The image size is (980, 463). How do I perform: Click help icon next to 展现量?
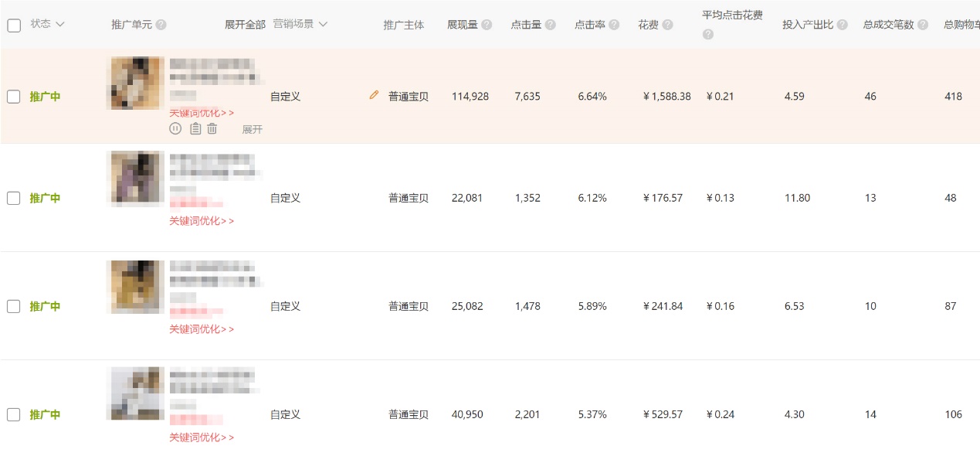(x=487, y=25)
